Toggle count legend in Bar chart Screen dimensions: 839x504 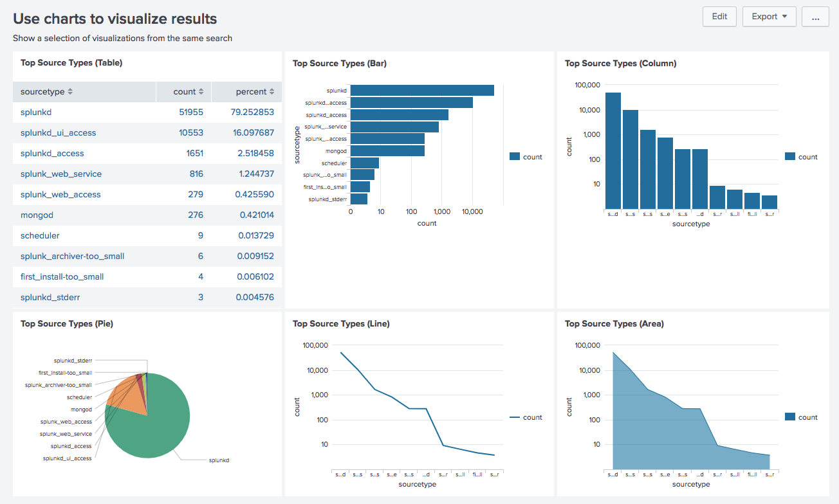(526, 157)
